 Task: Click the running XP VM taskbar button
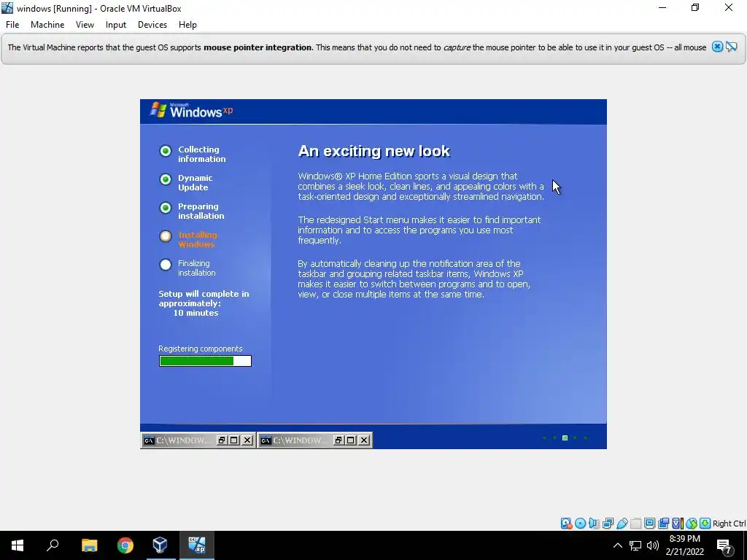pyautogui.click(x=197, y=545)
